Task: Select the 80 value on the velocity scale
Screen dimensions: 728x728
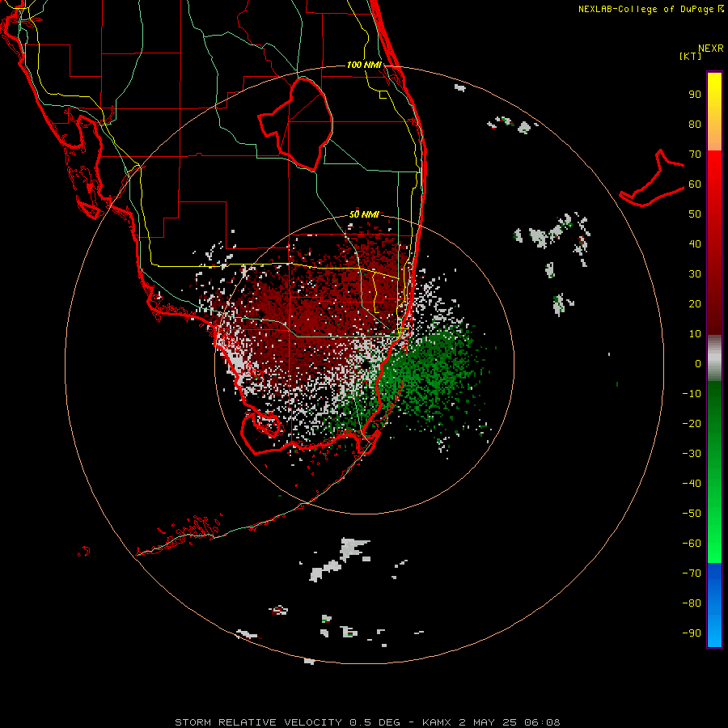Action: (695, 125)
